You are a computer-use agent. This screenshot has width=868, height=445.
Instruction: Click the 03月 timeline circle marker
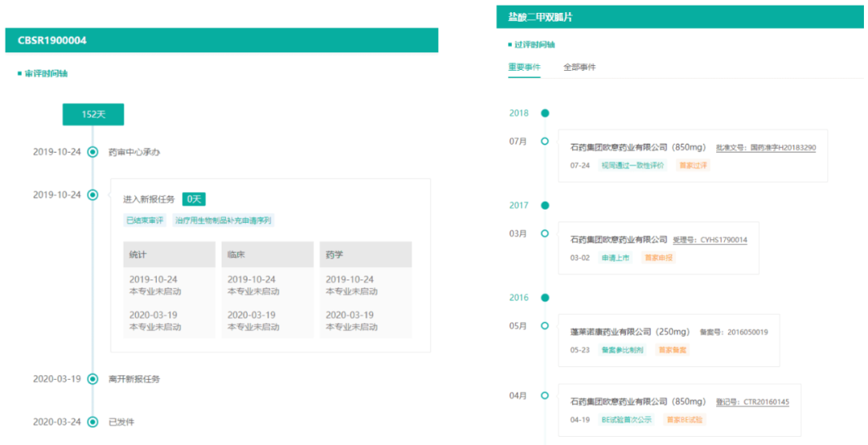click(545, 234)
